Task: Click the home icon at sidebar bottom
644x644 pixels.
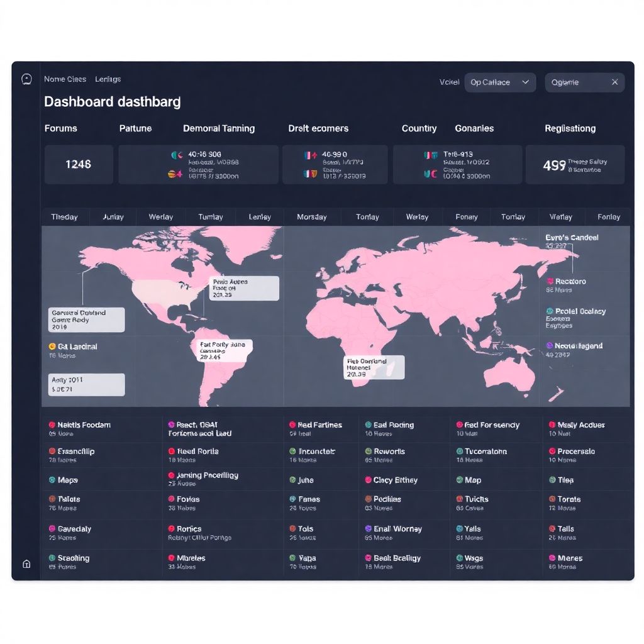Action: click(26, 564)
